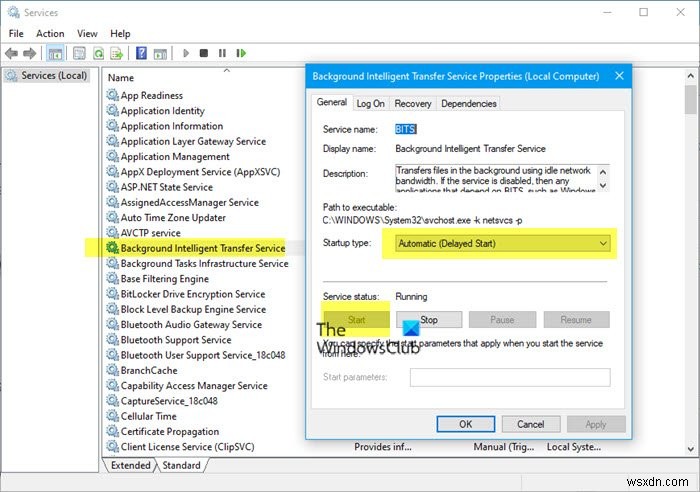This screenshot has height=492, width=700.
Task: Click the Cancel button
Action: pos(531,424)
